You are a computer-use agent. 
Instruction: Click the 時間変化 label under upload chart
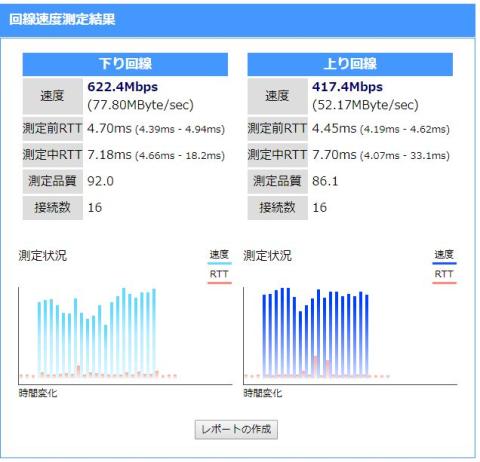pyautogui.click(x=263, y=393)
